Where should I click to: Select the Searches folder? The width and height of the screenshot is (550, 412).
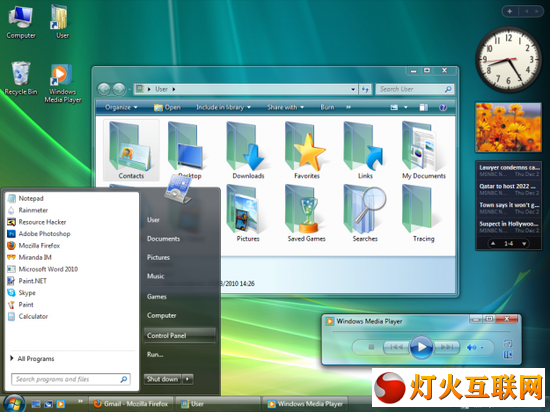[x=365, y=213]
